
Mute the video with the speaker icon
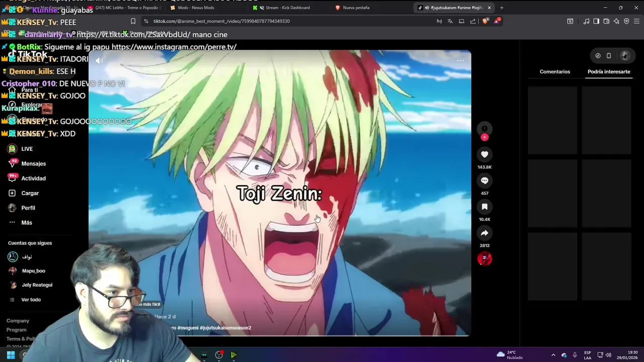(x=100, y=60)
